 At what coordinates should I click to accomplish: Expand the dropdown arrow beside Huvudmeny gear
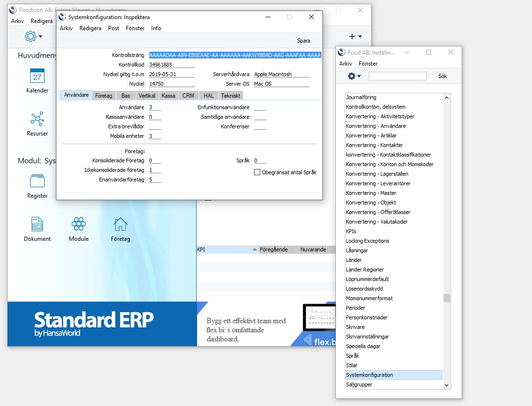(40, 36)
